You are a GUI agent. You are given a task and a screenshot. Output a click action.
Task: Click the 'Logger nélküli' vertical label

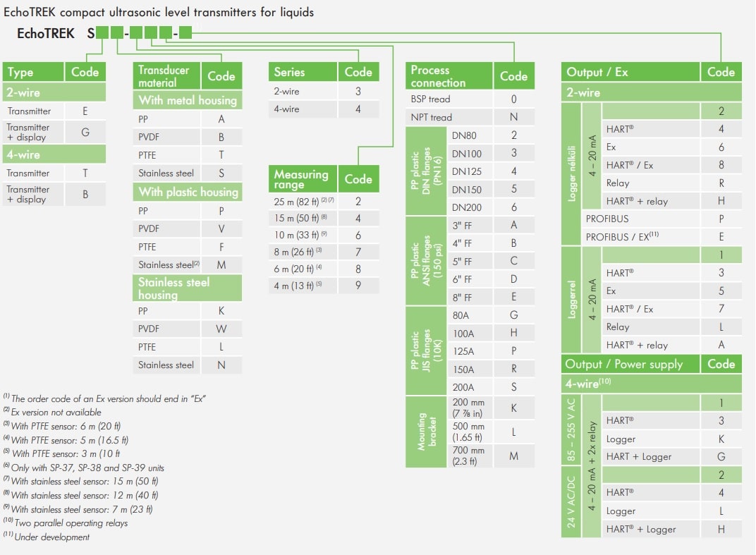pyautogui.click(x=571, y=173)
